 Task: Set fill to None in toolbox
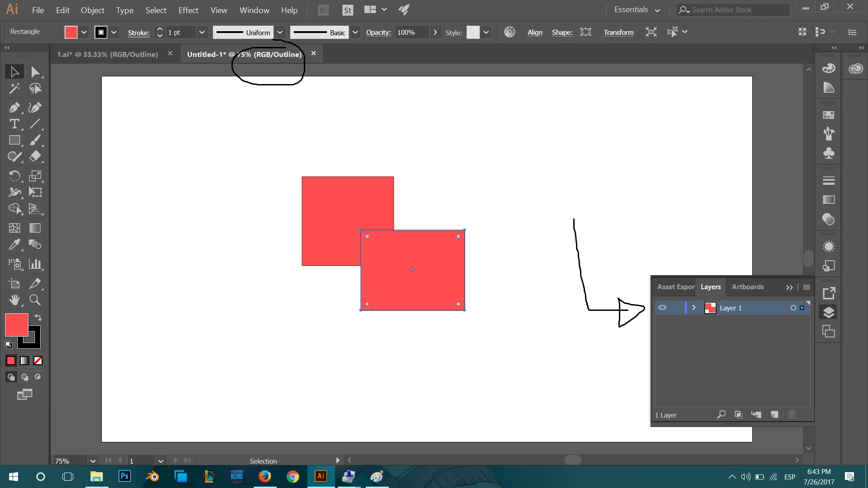[x=38, y=361]
